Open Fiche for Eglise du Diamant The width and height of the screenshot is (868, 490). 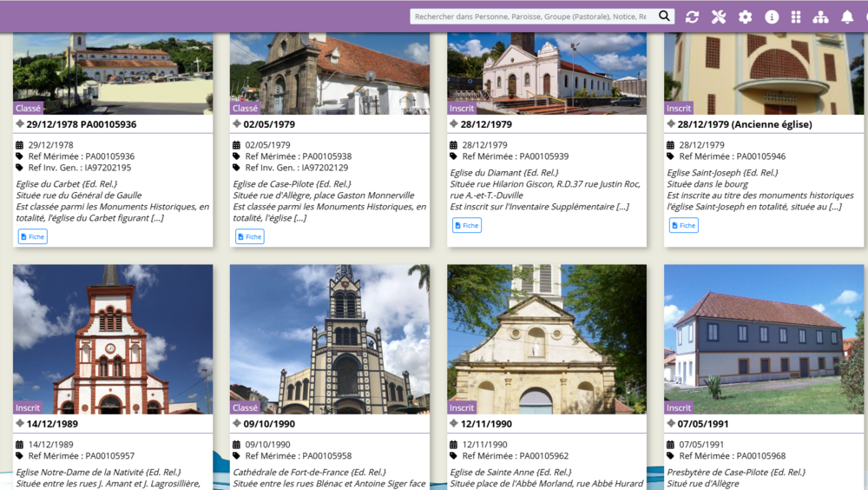pos(467,225)
